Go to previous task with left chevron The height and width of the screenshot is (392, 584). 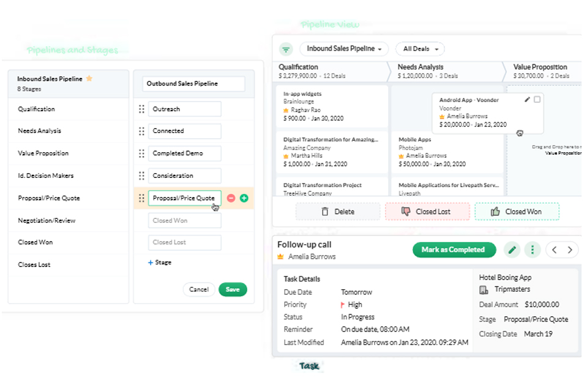tap(554, 250)
